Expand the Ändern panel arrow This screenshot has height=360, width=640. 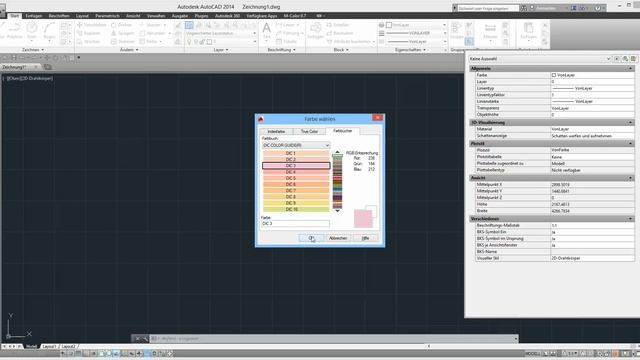coord(137,50)
